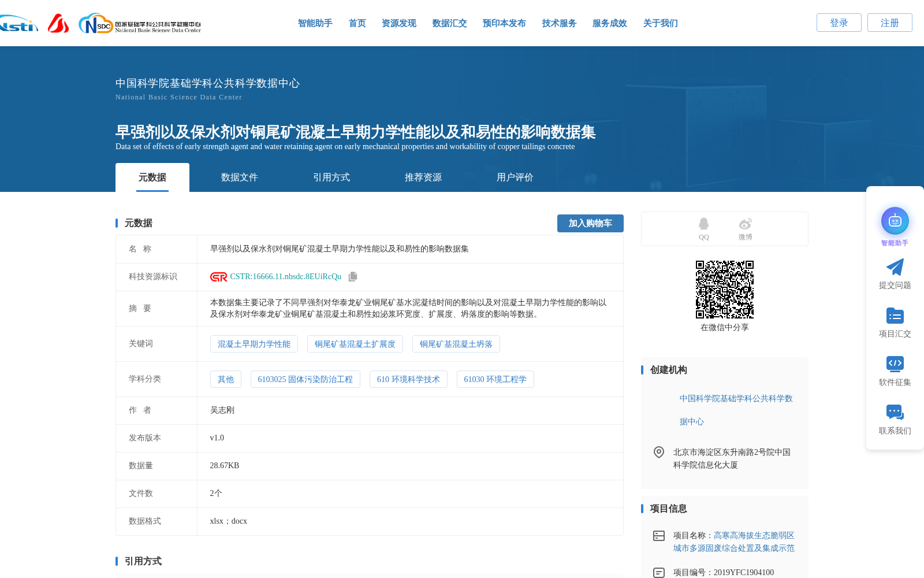Switch to the 推荐资源 tab
This screenshot has height=578, width=924.
point(423,177)
